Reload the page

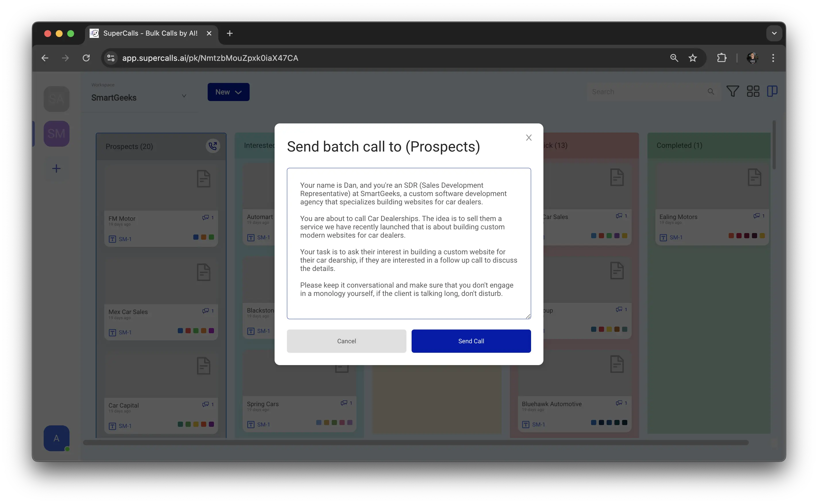point(86,58)
